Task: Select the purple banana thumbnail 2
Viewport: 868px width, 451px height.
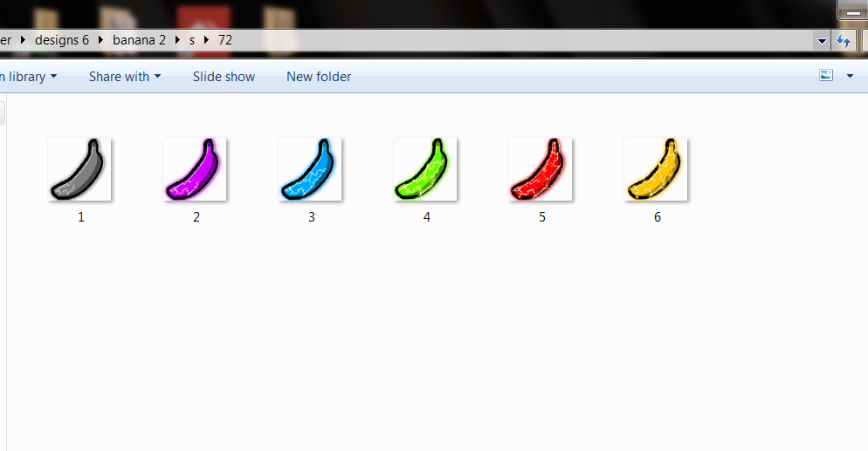Action: click(x=195, y=169)
